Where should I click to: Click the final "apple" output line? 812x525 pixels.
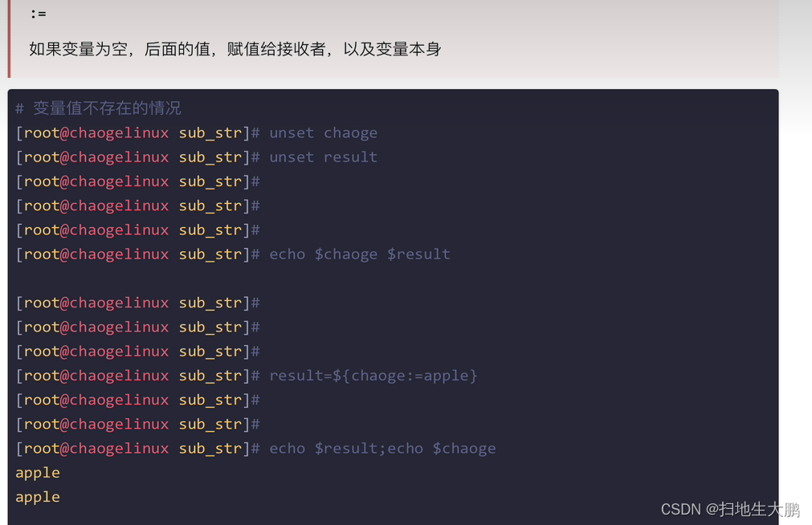[x=38, y=498]
